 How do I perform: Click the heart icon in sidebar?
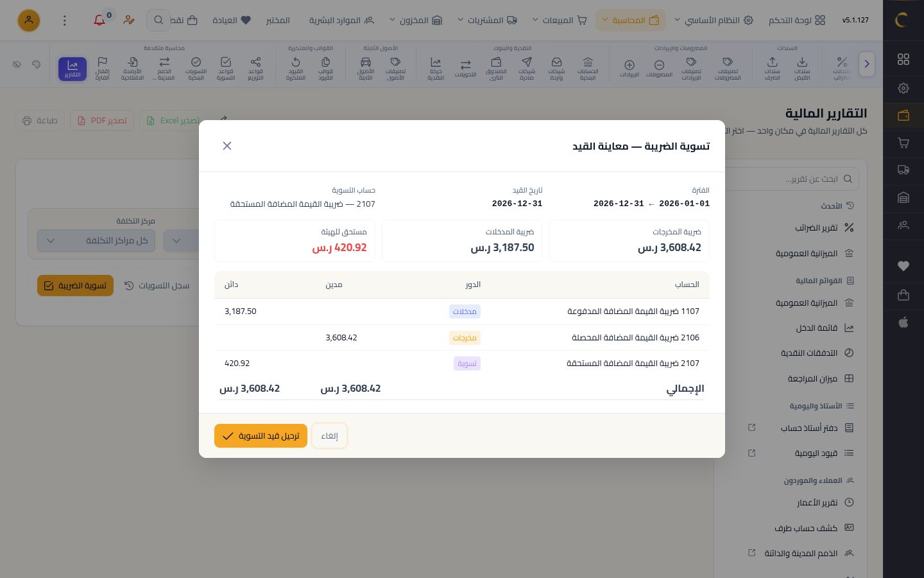pyautogui.click(x=903, y=266)
